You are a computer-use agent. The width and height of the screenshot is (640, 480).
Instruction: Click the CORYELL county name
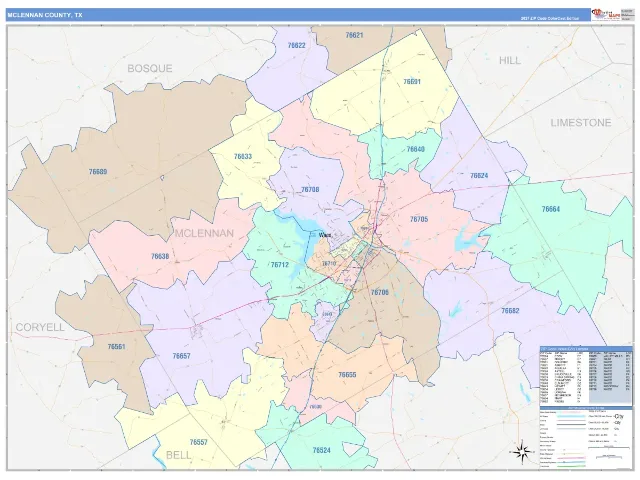click(x=40, y=327)
